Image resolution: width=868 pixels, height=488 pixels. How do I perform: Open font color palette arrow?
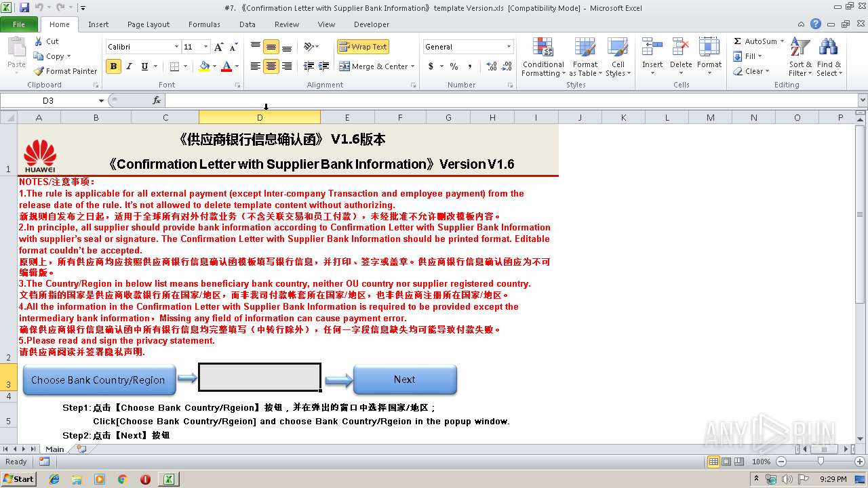tap(237, 66)
